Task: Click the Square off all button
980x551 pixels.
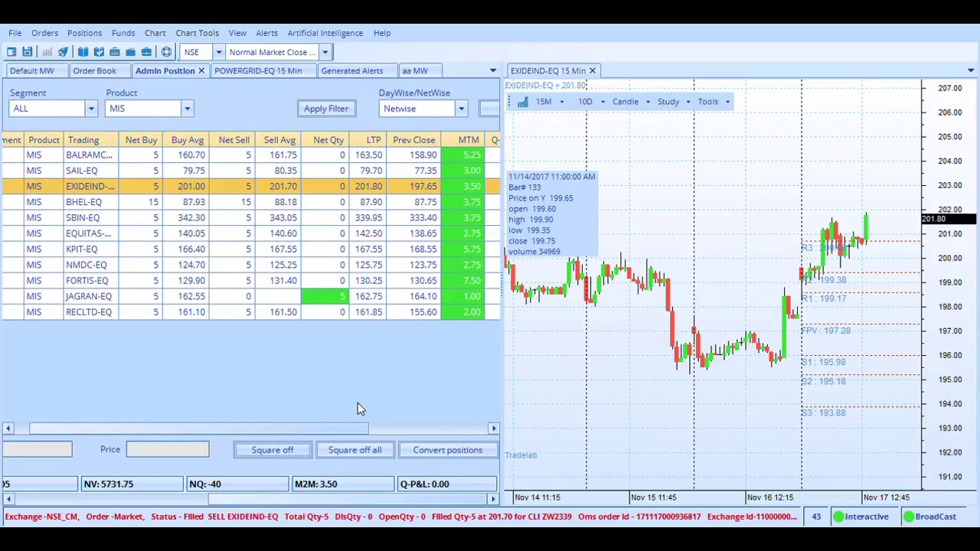Action: 354,450
